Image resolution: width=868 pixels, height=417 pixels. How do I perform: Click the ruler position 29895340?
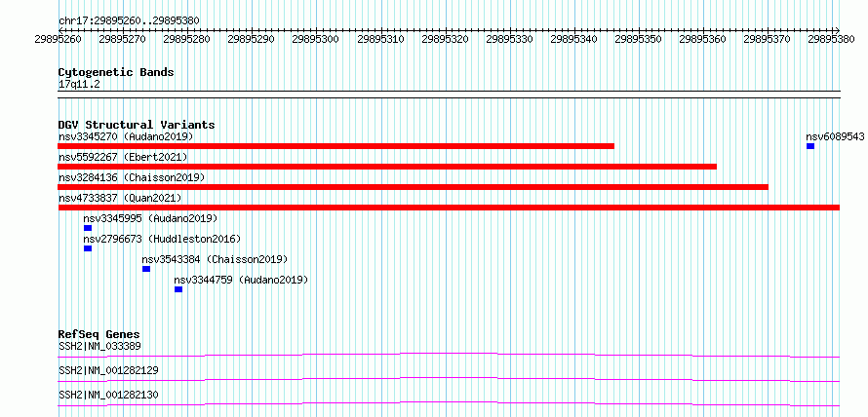574,40
